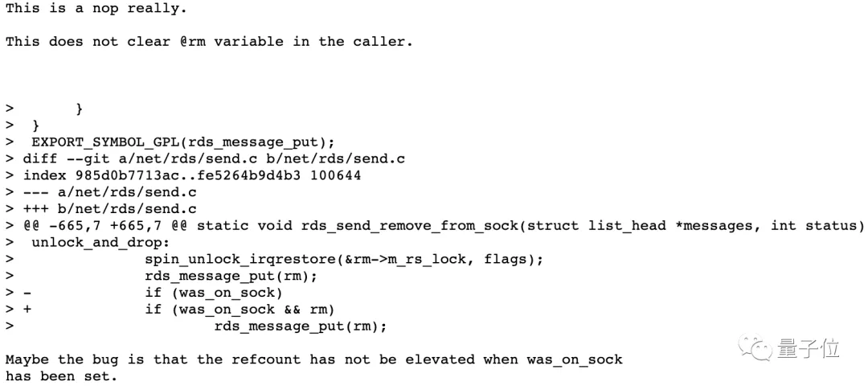Click the 量子位 watermark text
Screen dimensions: 868x386
[x=808, y=348]
